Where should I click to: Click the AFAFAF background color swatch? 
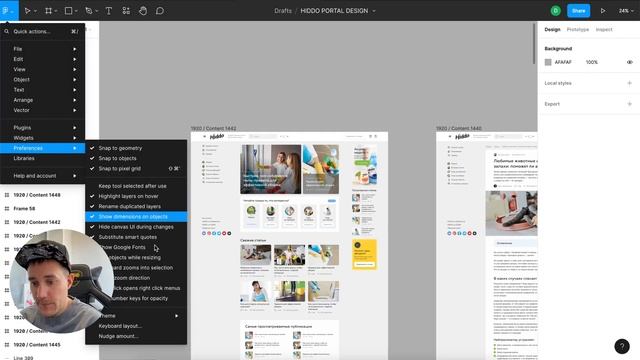[548, 62]
